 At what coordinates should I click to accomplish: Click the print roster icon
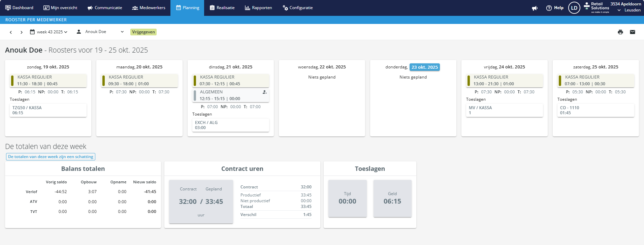coord(620,32)
